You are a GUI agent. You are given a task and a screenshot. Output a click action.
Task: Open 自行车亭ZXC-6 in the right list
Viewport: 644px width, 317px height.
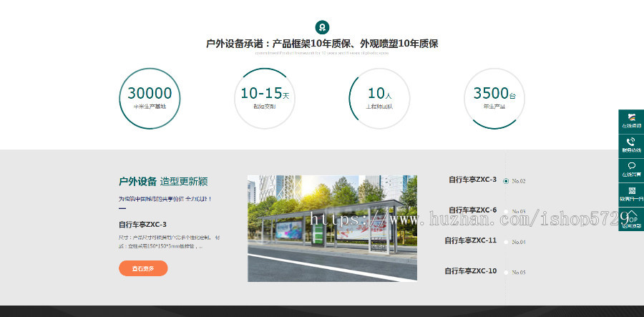[x=472, y=210]
